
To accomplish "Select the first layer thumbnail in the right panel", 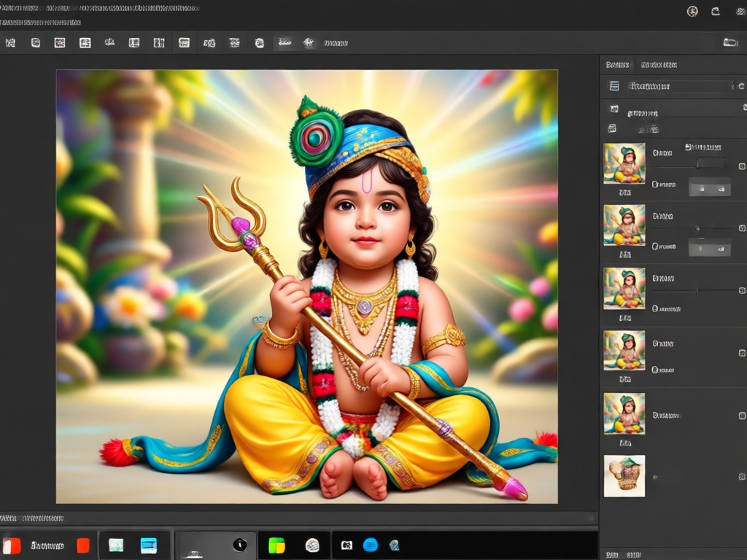I will click(x=624, y=163).
